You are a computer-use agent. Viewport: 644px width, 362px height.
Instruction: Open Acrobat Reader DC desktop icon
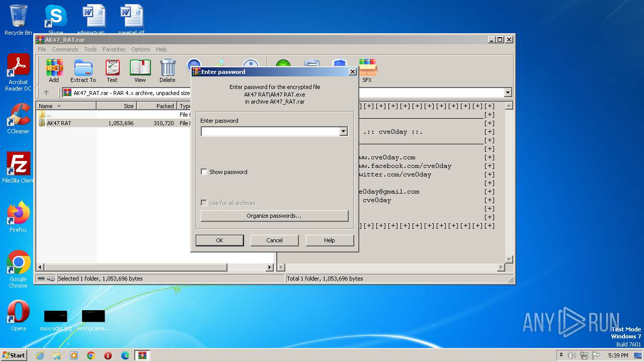point(18,72)
